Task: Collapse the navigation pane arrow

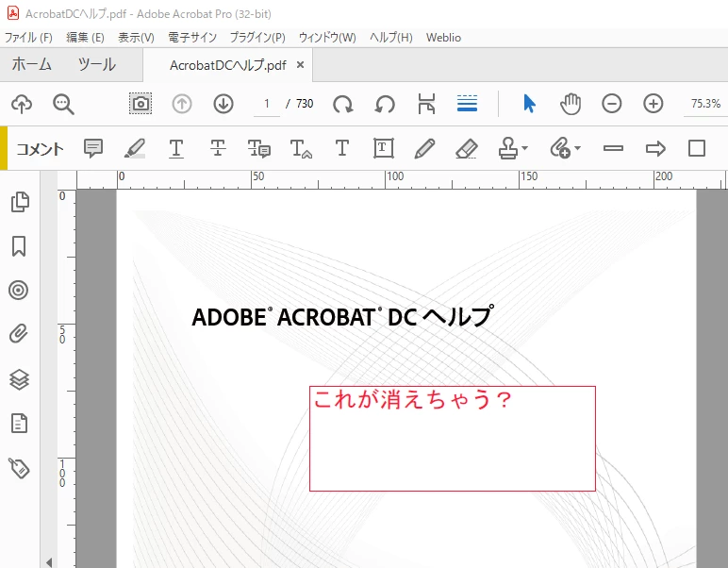Action: (49, 562)
